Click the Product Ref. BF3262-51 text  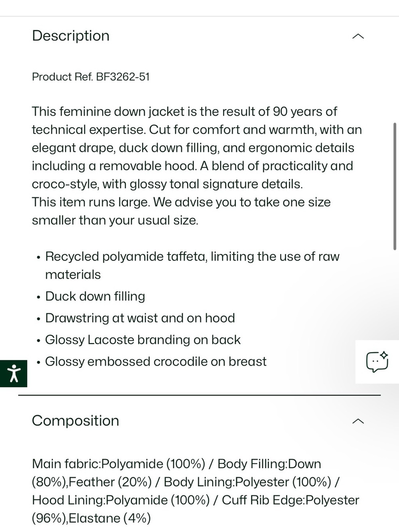tap(91, 77)
